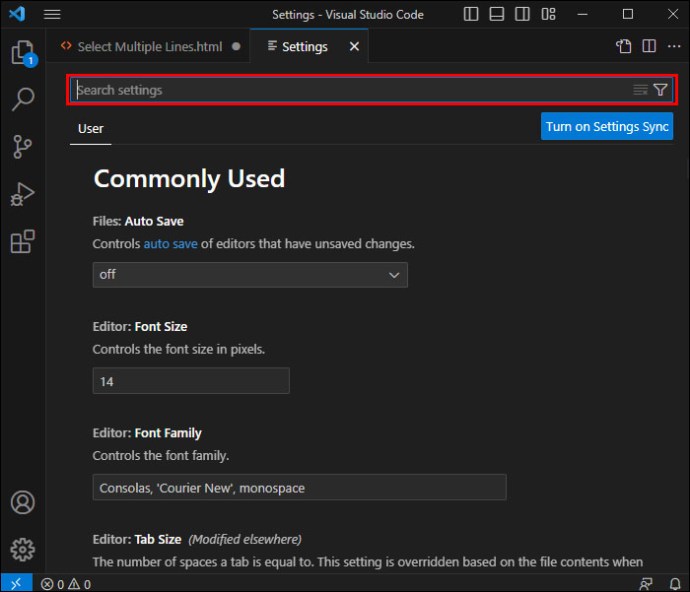Open the Explorer view in activity bar
This screenshot has height=592, width=690.
point(23,53)
